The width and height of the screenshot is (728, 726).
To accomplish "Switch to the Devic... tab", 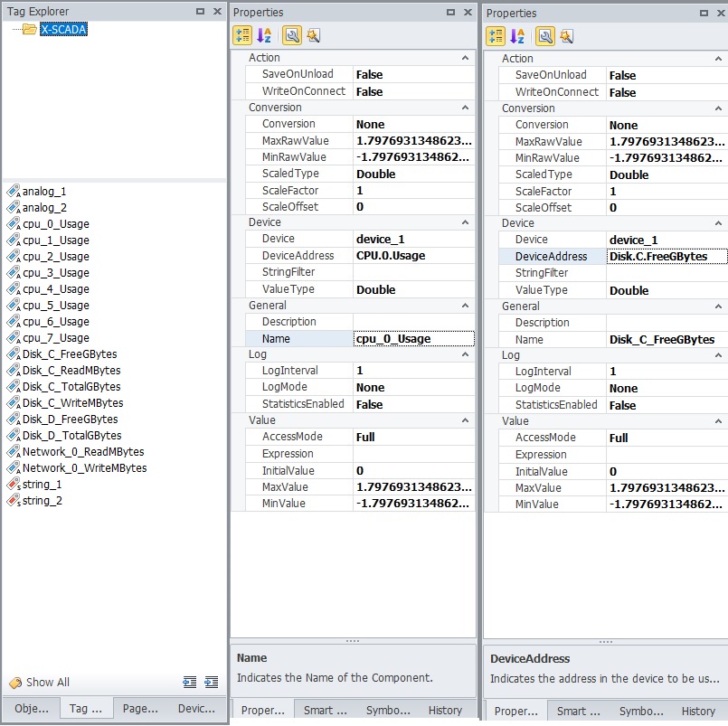I will click(x=196, y=709).
